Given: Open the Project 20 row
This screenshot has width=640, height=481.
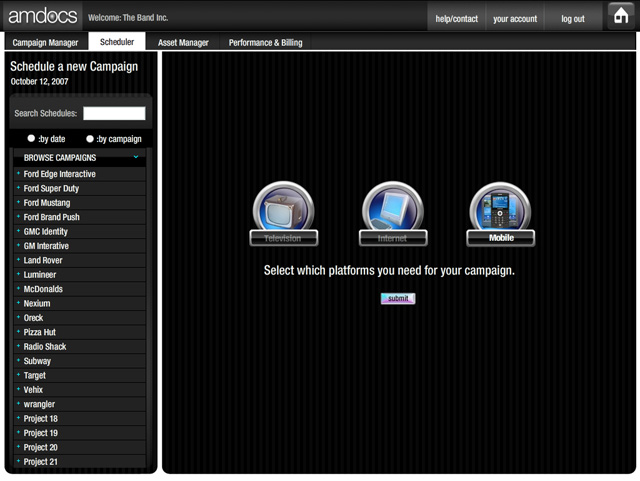Looking at the screenshot, I should (80, 447).
